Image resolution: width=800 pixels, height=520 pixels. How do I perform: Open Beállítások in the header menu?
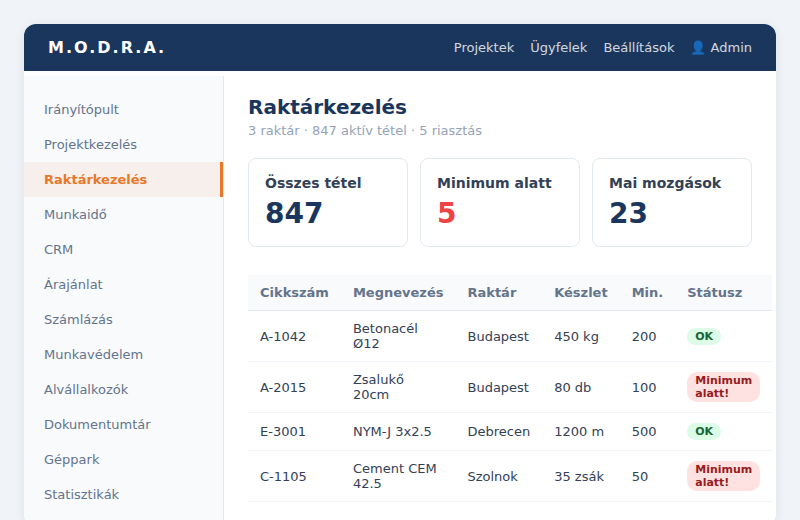click(639, 47)
